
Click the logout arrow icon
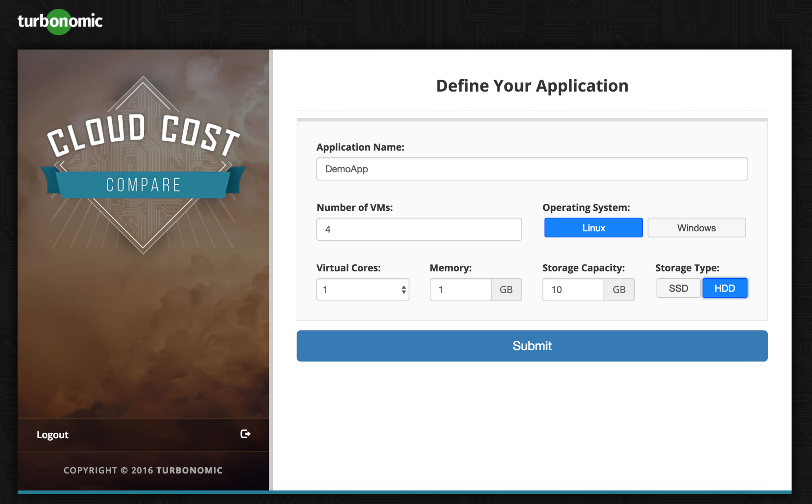click(245, 434)
